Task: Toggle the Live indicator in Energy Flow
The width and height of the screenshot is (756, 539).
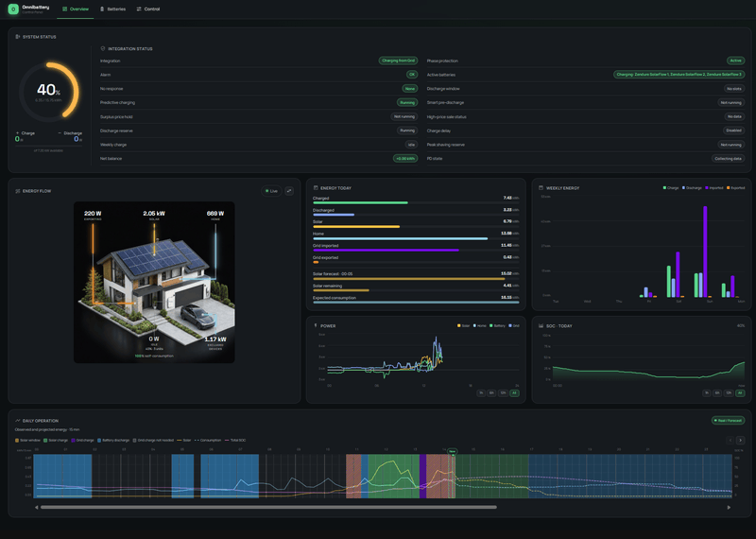Action: (x=271, y=191)
